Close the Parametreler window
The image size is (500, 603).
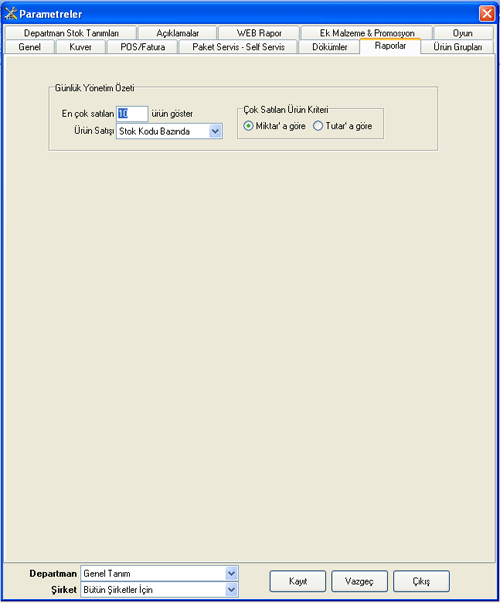point(487,14)
